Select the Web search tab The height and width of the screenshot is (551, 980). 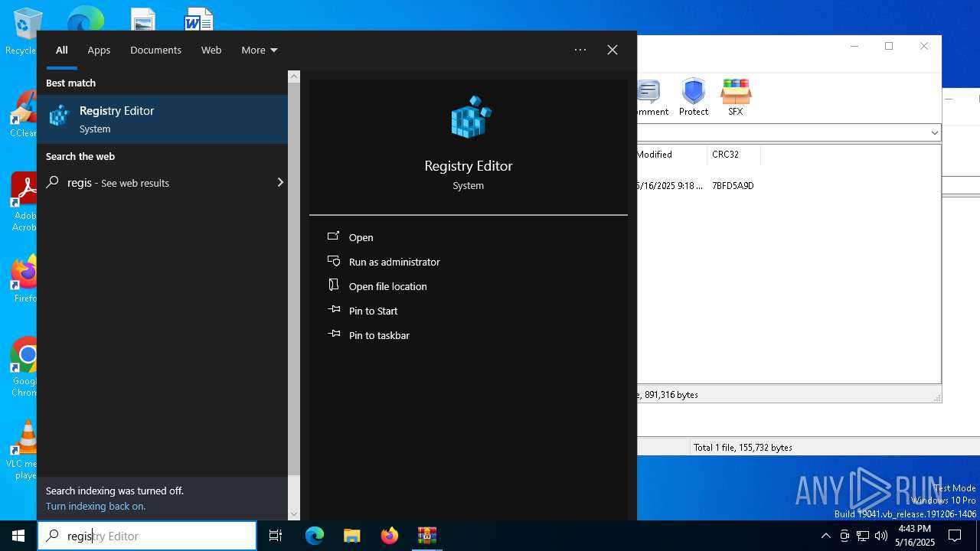(211, 50)
